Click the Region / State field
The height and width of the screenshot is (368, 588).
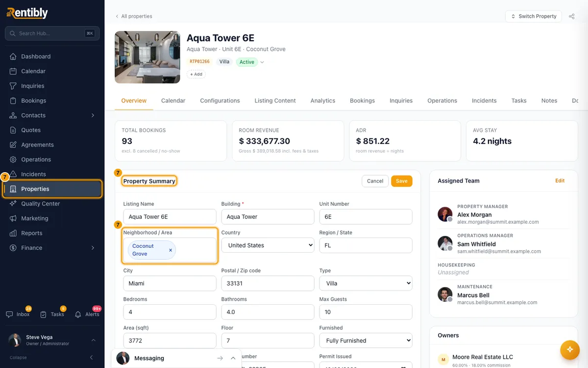pos(366,245)
